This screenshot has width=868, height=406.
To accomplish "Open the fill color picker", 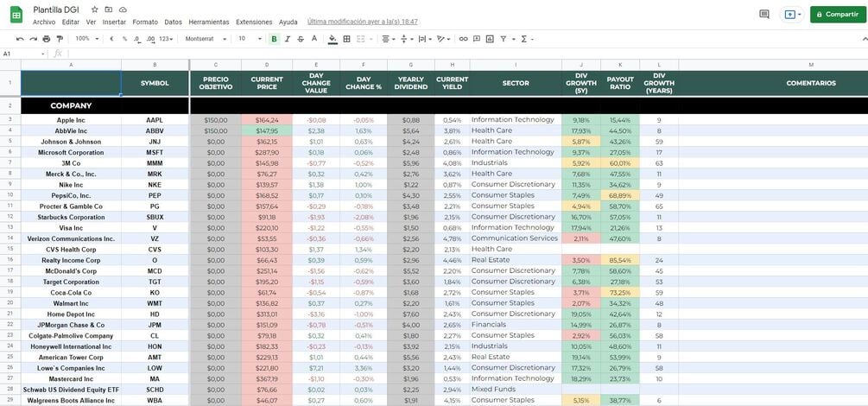I will pyautogui.click(x=333, y=39).
